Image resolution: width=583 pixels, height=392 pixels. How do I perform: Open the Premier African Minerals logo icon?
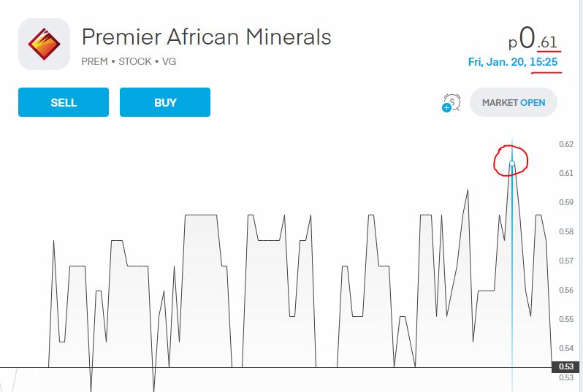(x=45, y=45)
